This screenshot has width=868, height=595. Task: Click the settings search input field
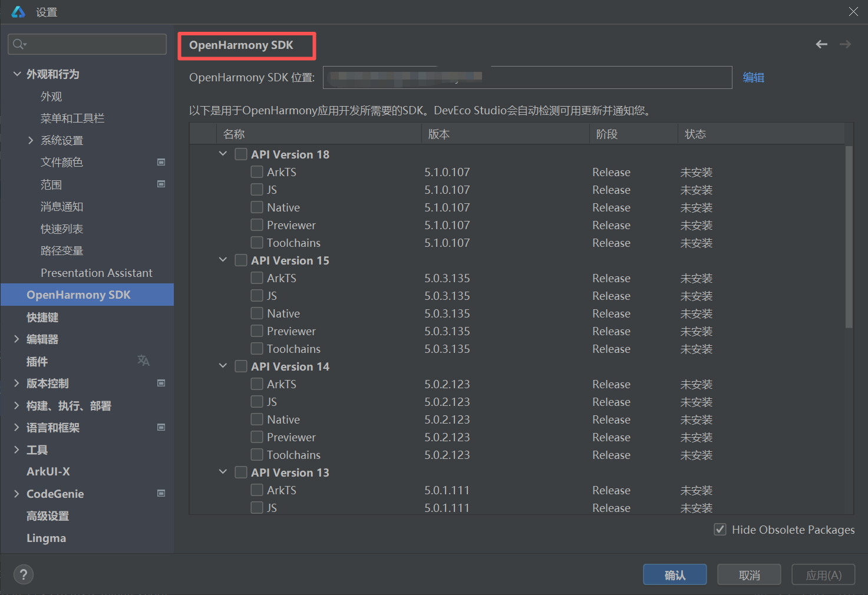[x=87, y=44]
